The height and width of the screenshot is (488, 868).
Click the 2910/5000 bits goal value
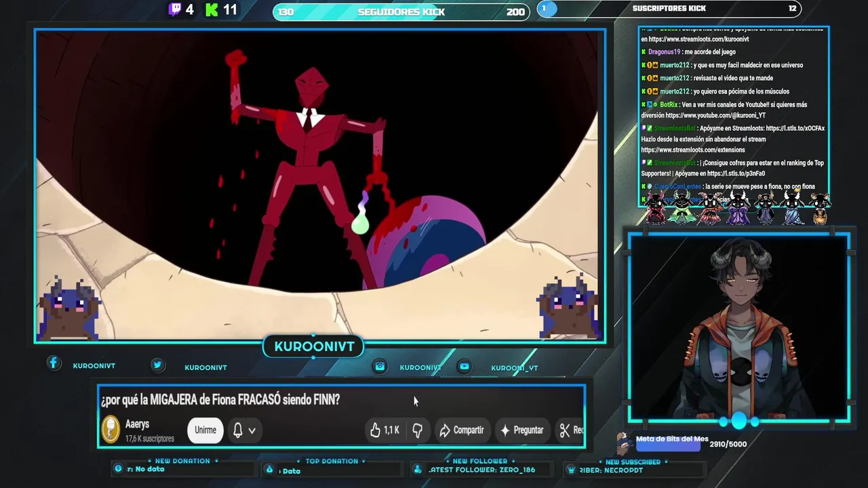click(728, 444)
